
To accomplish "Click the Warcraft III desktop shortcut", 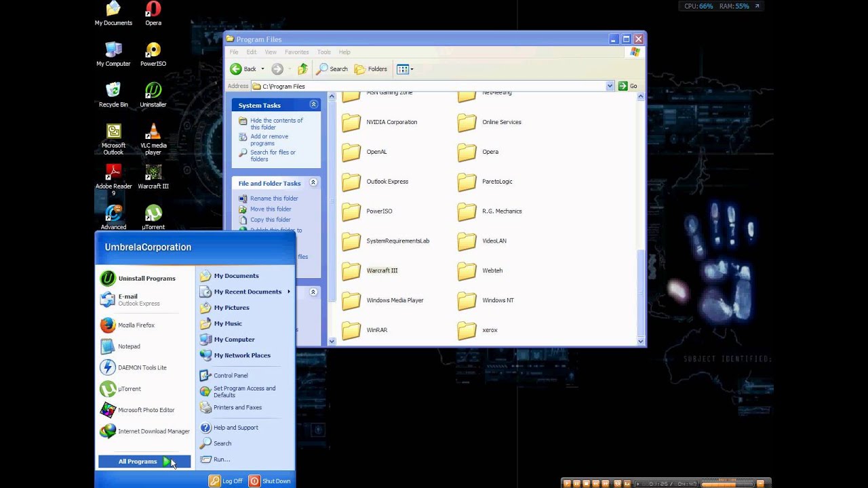I will pyautogui.click(x=153, y=176).
